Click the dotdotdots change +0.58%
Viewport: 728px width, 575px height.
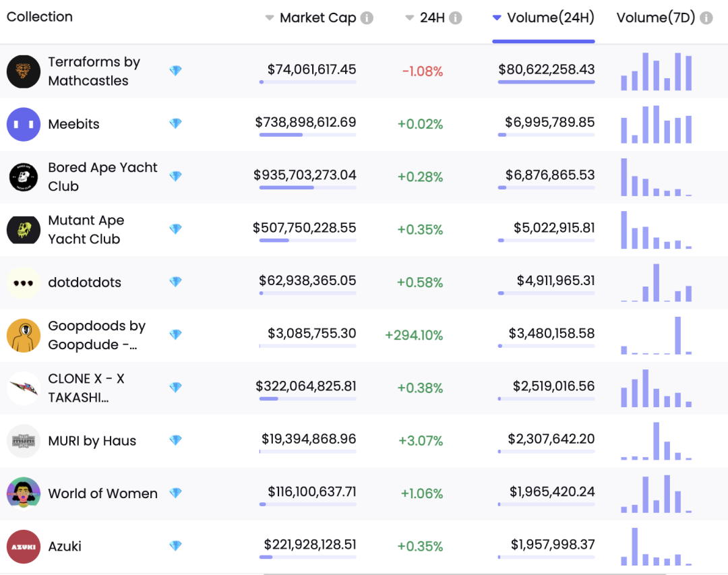pos(420,282)
